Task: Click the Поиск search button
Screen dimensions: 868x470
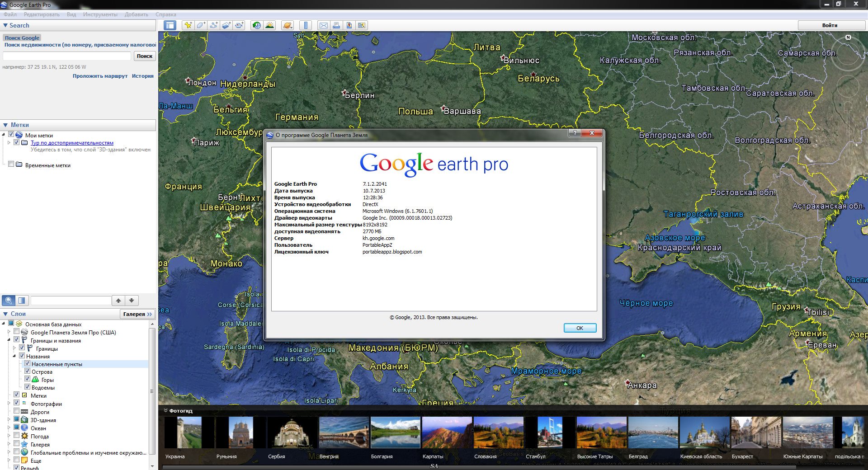Action: (145, 56)
